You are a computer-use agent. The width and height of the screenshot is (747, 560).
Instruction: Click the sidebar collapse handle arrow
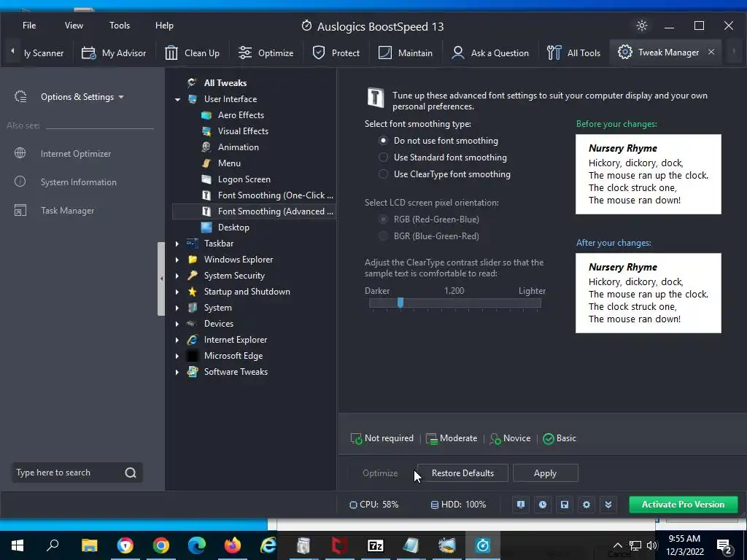[x=161, y=279]
